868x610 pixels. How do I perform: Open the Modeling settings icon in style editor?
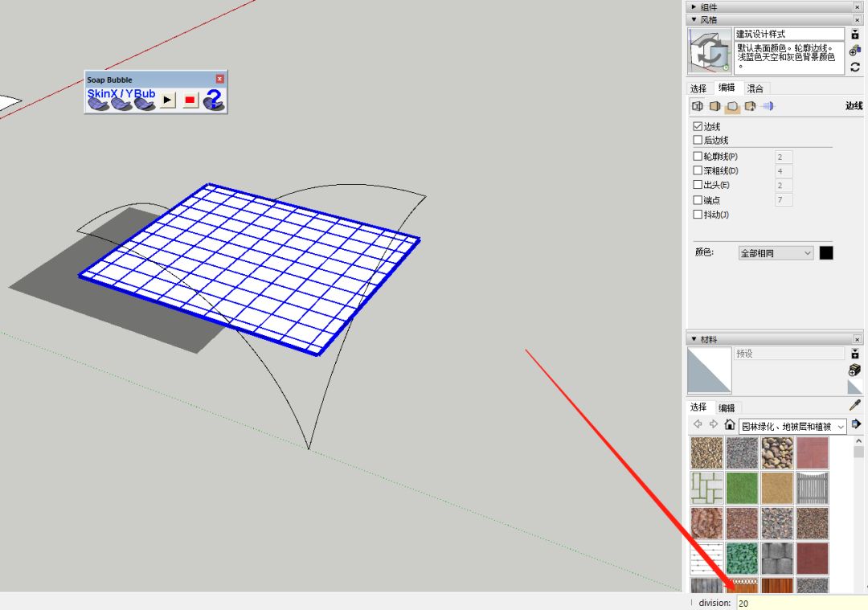[x=768, y=106]
